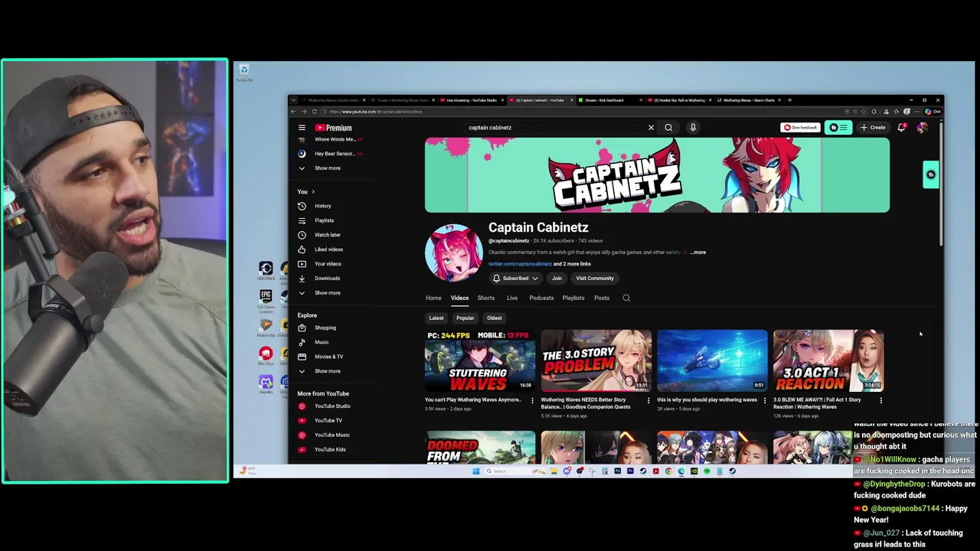Open the Epic Games desktop shortcut

pos(266,299)
